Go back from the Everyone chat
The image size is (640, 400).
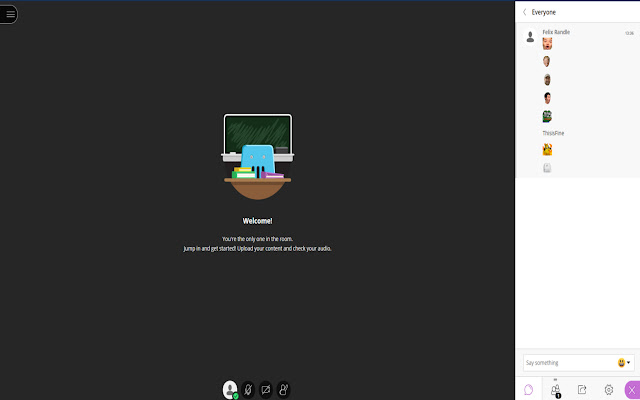point(524,12)
